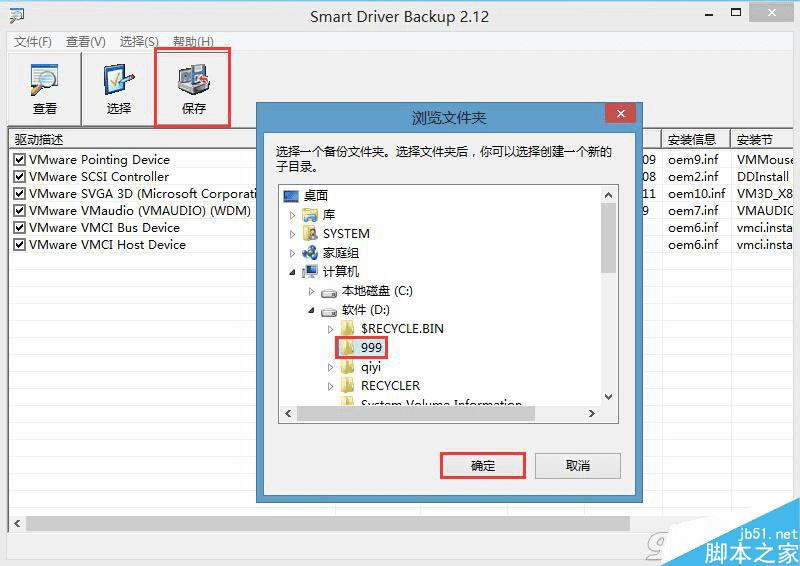
Task: Uncheck VMware Pointing Device driver
Action: click(19, 160)
